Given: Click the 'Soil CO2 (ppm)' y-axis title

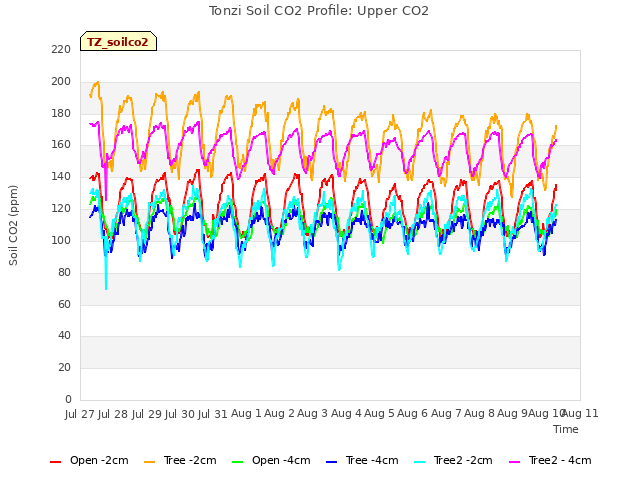Looking at the screenshot, I should click(x=13, y=225).
